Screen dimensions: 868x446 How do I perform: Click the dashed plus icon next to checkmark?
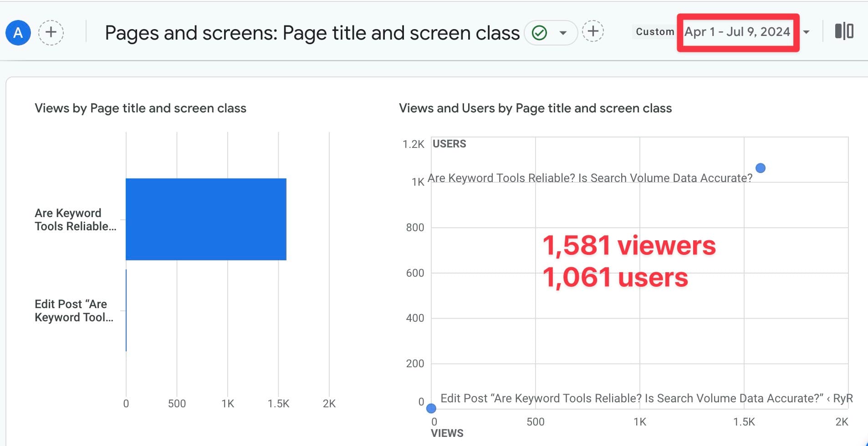pos(593,31)
